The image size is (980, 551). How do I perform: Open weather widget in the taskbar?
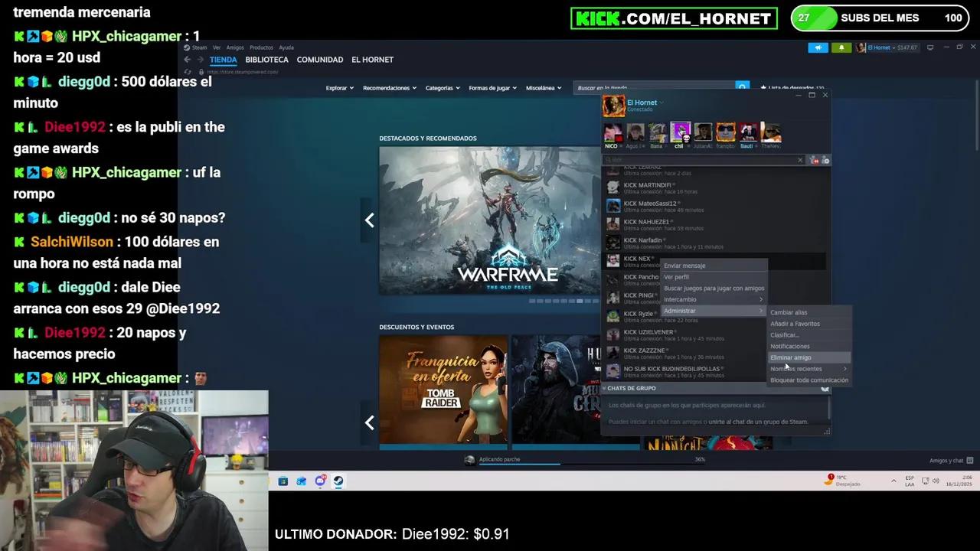(x=842, y=481)
